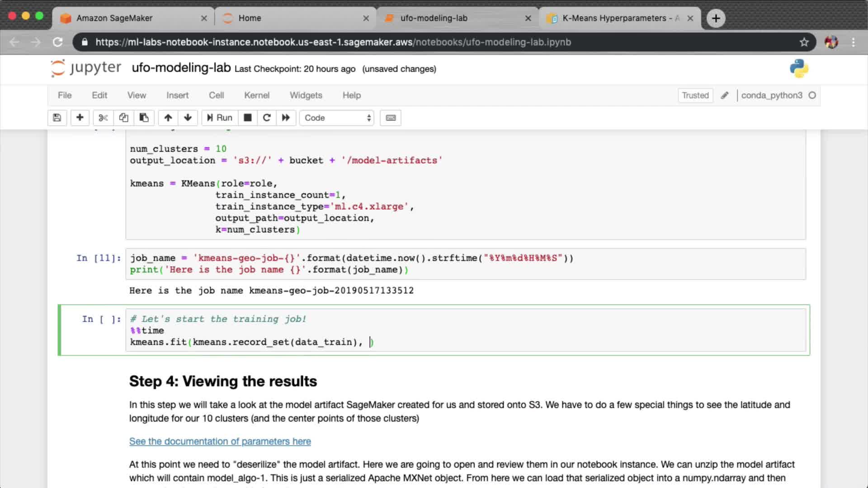Image resolution: width=868 pixels, height=488 pixels.
Task: Open the documentation of parameters link
Action: [220, 441]
